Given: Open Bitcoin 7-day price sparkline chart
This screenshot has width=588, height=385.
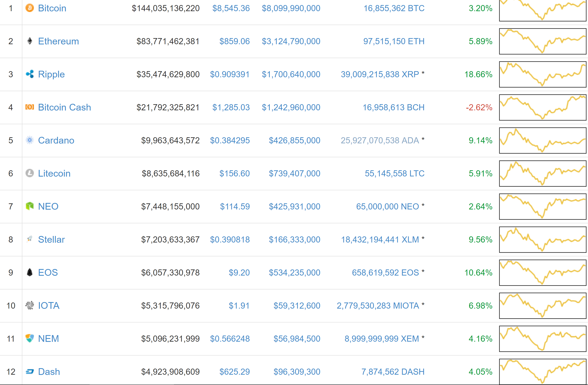Looking at the screenshot, I should click(543, 11).
